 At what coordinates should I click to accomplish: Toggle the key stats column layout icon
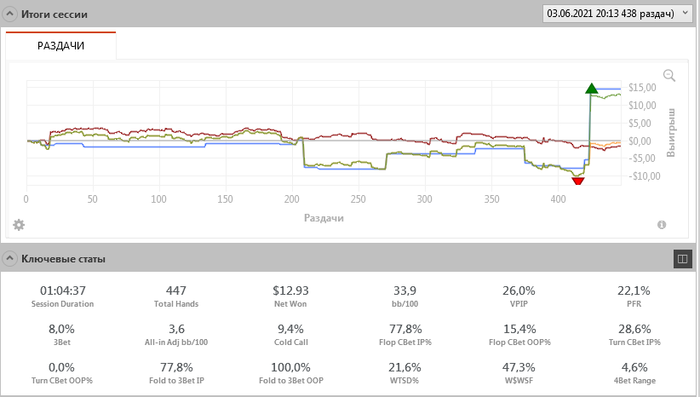coord(682,259)
